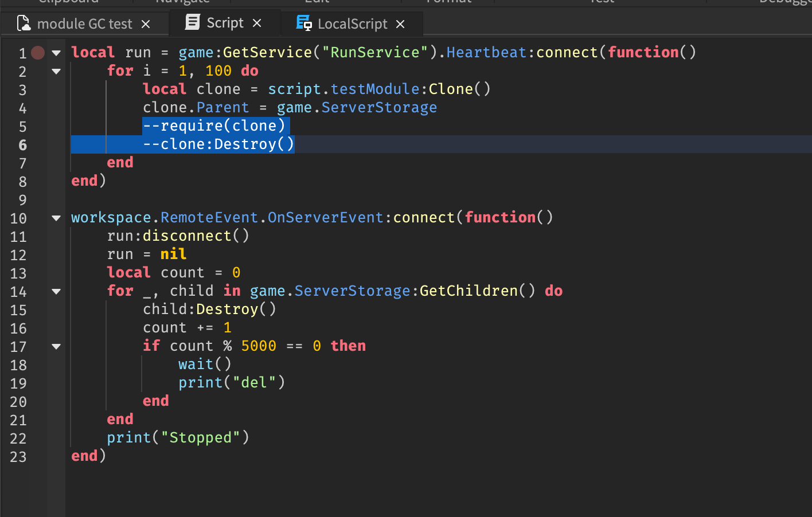
Task: Collapse the OnServerEvent function on line 10
Action: coord(56,218)
